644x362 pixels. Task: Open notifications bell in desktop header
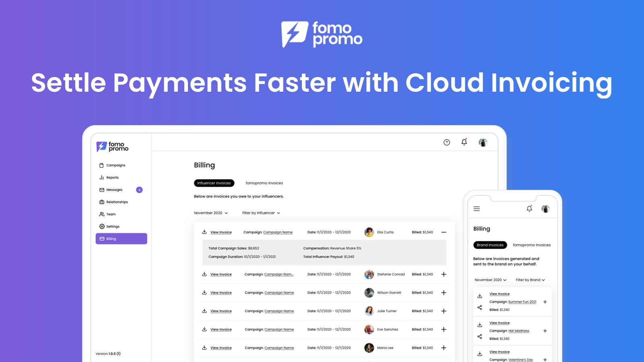464,142
